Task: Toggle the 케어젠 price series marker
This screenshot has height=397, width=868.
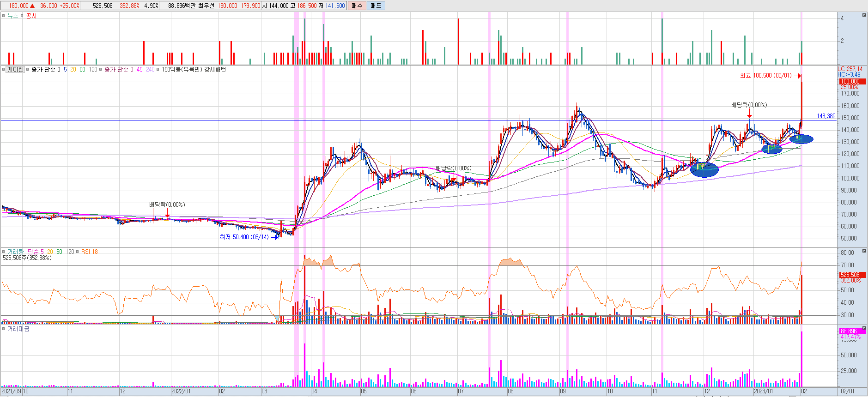Action: pos(3,69)
